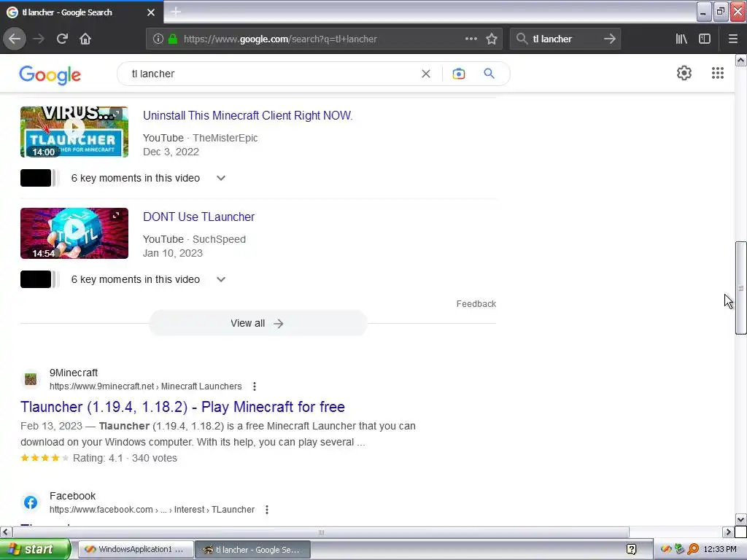Click the Rating: 4.1 · 340 votes text
Viewport: 747px width, 560px height.
pos(125,458)
